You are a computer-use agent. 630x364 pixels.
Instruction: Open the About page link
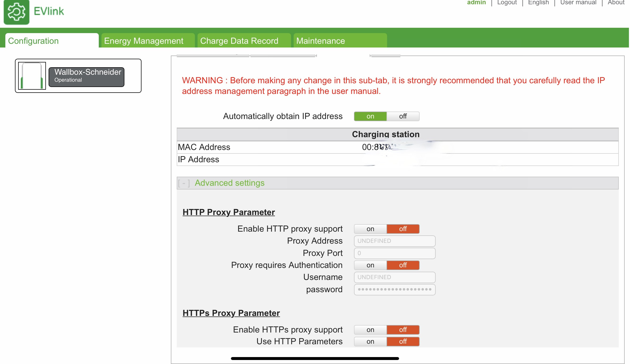click(x=616, y=3)
